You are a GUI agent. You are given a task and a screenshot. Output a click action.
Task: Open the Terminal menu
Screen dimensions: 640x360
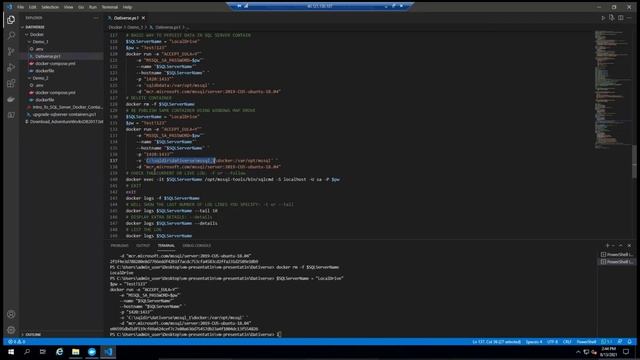(109, 7)
